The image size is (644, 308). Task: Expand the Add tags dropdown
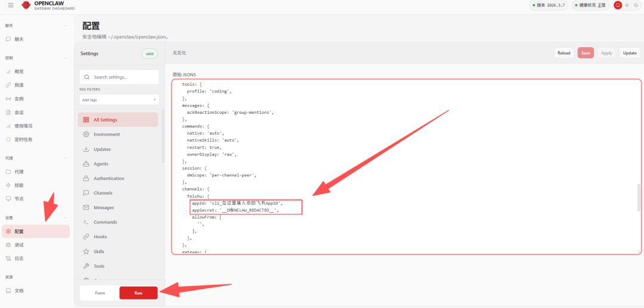pos(119,100)
